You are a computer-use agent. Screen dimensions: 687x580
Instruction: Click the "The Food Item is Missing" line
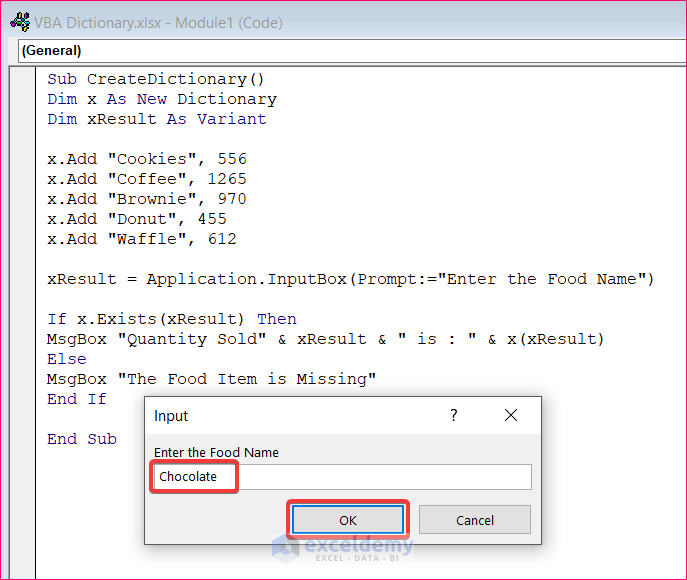point(211,379)
